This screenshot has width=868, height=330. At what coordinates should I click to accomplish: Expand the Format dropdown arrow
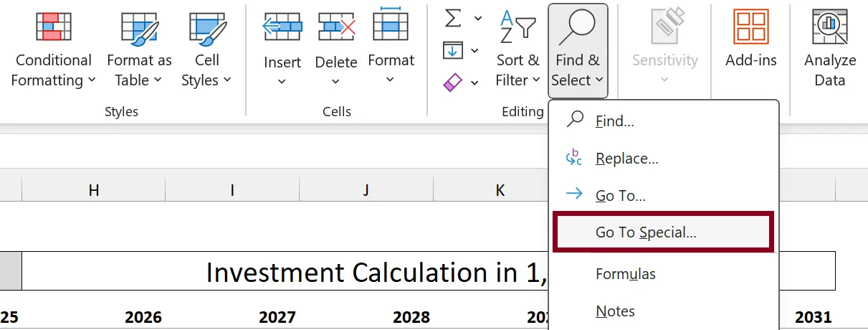pyautogui.click(x=391, y=80)
